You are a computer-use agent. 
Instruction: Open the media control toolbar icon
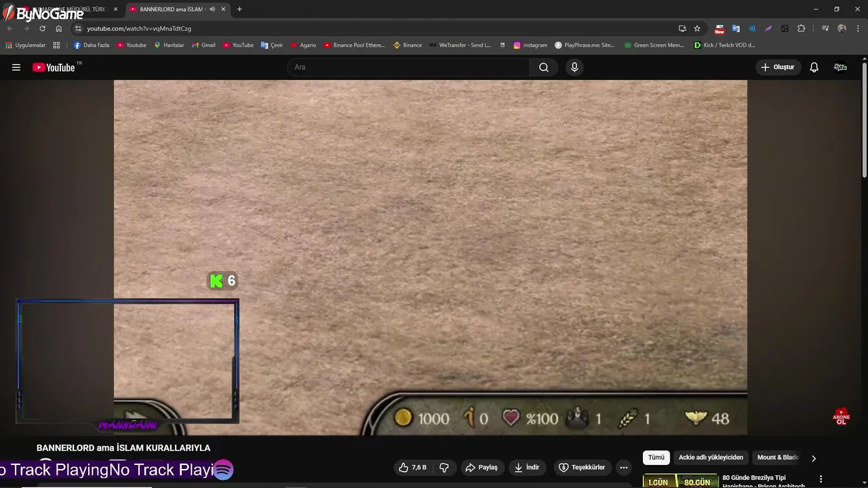(x=825, y=28)
